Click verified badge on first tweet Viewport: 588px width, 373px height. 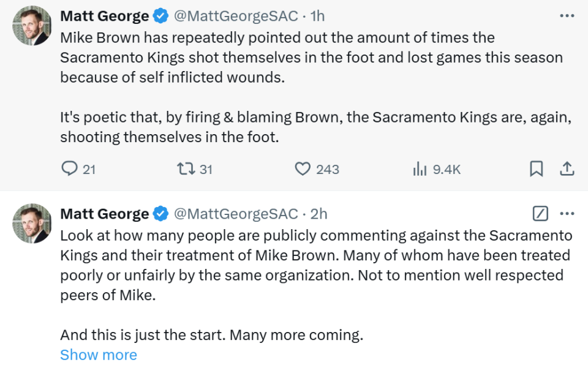[161, 16]
